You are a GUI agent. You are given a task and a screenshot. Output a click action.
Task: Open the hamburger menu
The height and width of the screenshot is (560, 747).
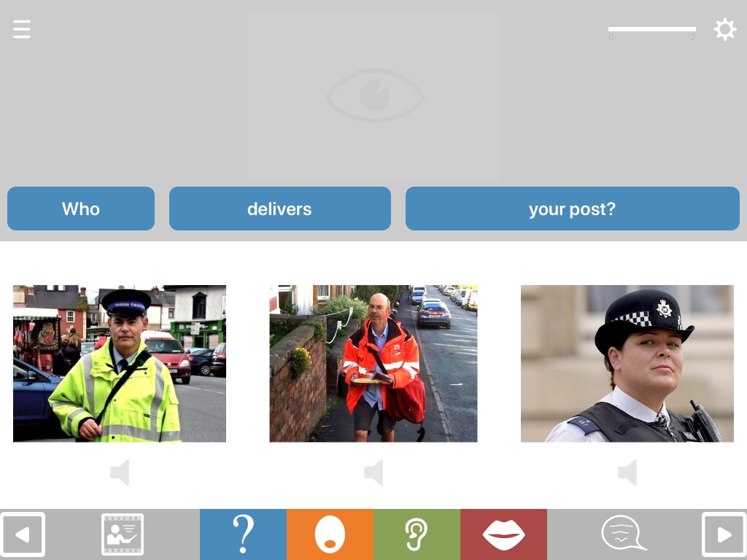click(x=22, y=29)
